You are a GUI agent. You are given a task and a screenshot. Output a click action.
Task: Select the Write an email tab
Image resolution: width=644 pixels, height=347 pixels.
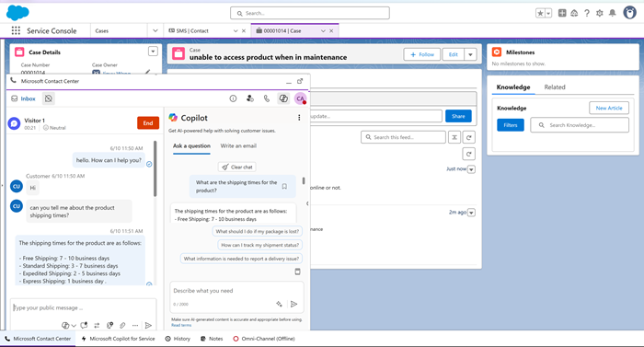coord(238,146)
